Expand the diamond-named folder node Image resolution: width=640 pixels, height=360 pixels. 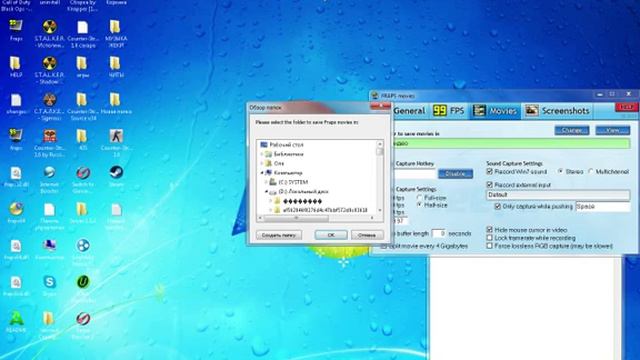point(271,201)
